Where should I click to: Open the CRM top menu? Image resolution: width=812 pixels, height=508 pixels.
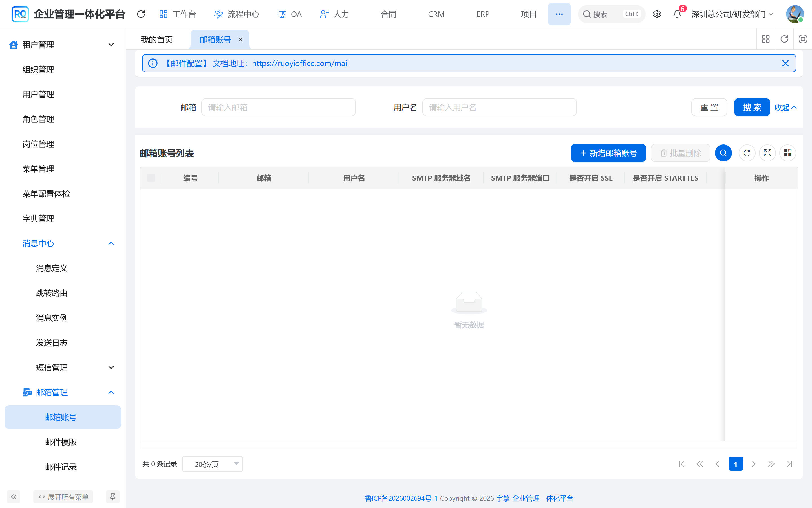(x=436, y=14)
